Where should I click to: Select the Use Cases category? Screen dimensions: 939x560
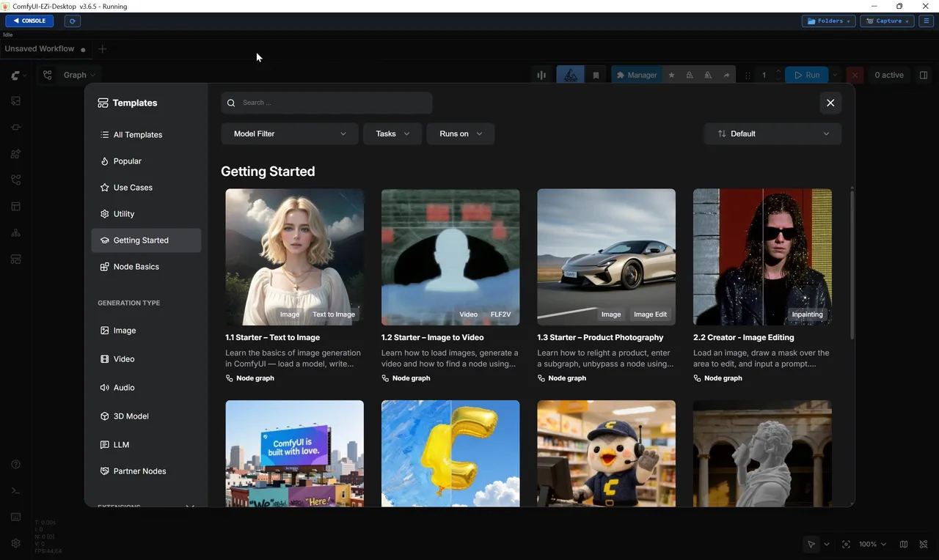[146, 188]
